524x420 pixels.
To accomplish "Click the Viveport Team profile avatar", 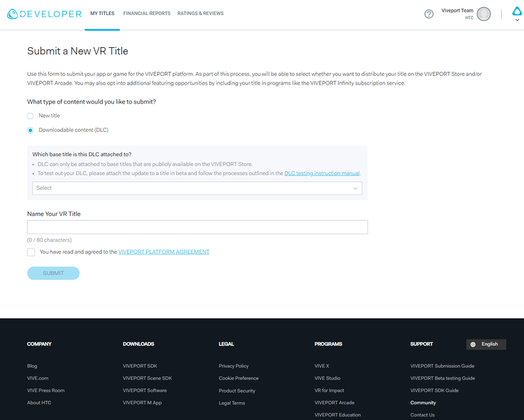I will coord(483,14).
